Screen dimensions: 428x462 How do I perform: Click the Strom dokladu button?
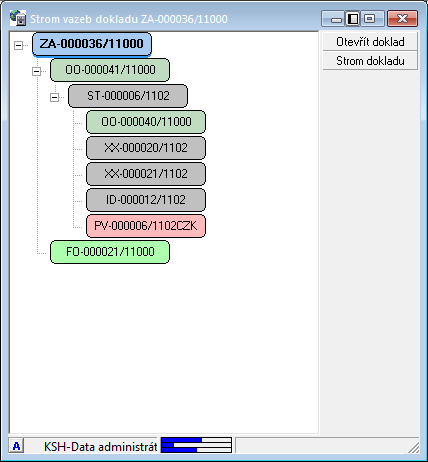[370, 61]
